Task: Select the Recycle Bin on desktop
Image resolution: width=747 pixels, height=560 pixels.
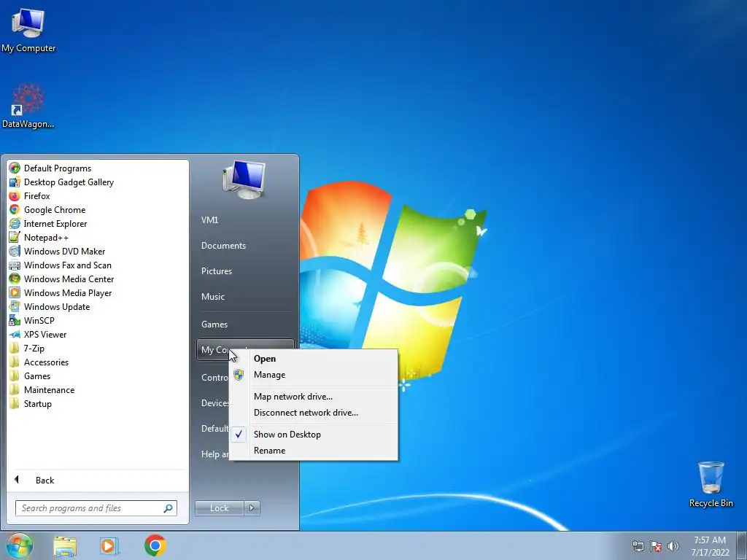Action: (711, 484)
